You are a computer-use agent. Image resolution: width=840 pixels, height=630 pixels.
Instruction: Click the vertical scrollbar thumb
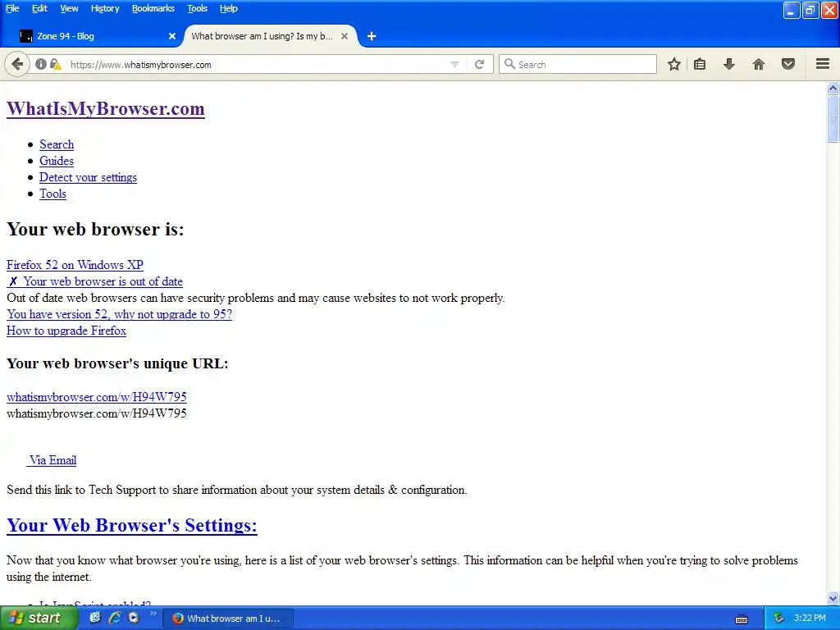[x=833, y=118]
